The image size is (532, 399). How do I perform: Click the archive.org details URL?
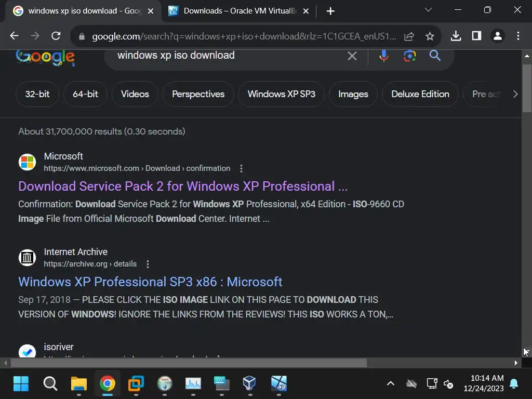pos(90,264)
